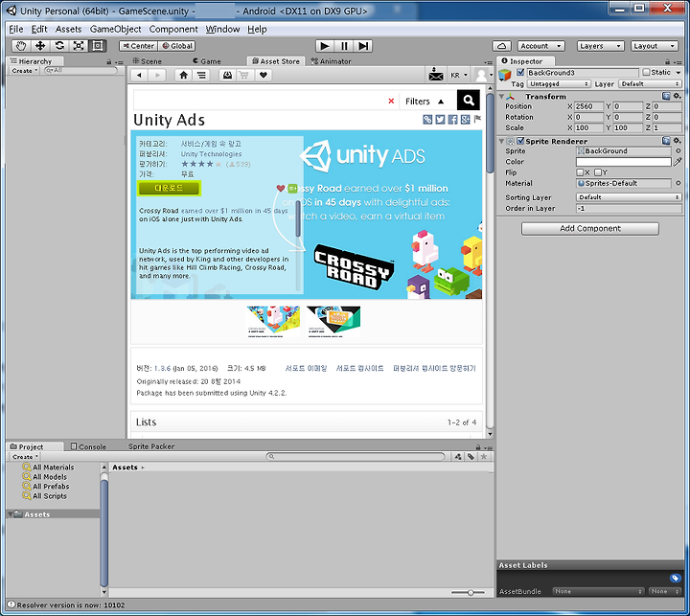Select the Rotate tool
690x616 pixels.
(59, 46)
